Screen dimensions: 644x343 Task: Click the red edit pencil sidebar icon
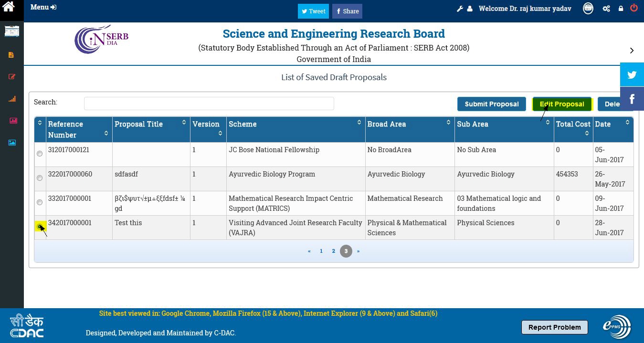point(12,77)
